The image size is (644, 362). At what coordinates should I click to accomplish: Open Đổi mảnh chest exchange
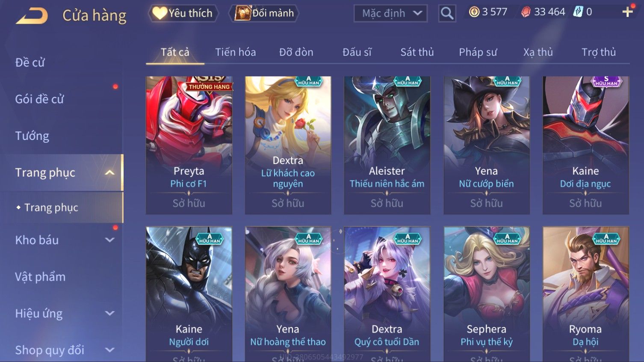(264, 13)
